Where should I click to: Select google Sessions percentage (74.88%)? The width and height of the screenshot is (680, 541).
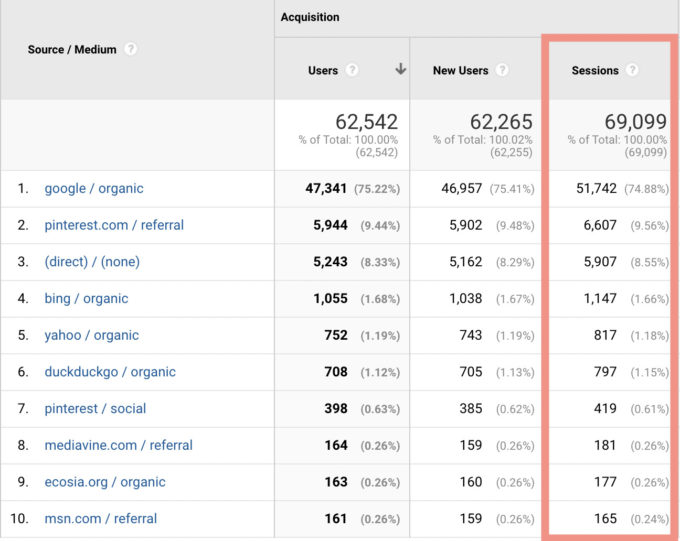(647, 189)
